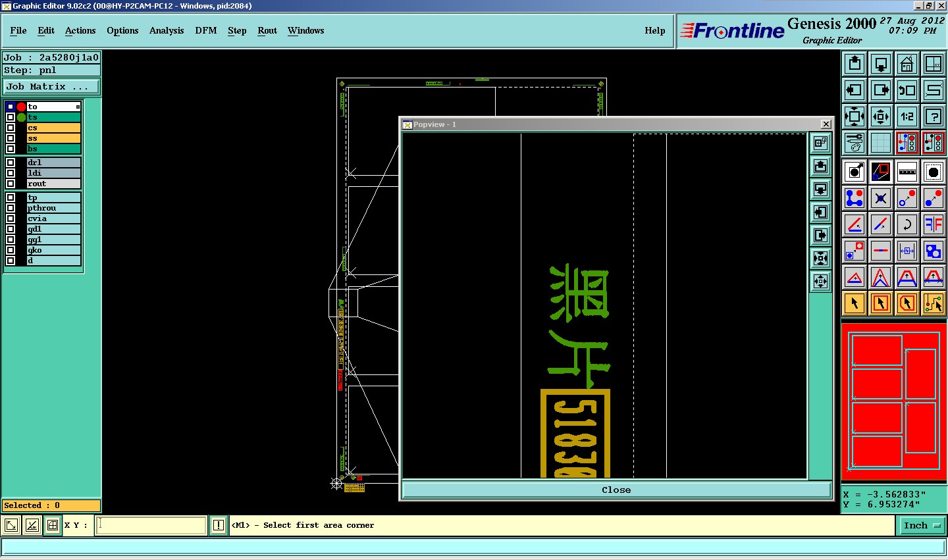Viewport: 948px width, 560px height.
Task: Click the Job Matrix ... button
Action: (51, 86)
